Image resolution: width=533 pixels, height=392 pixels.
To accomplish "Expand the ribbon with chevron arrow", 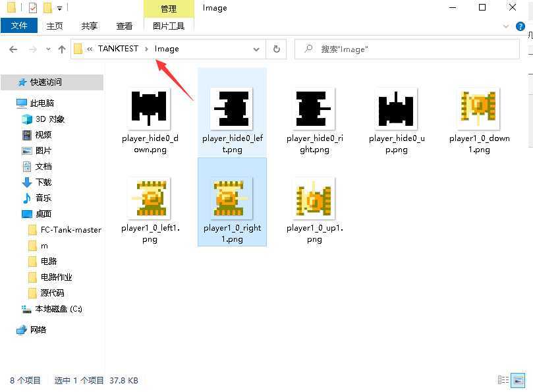I will [x=506, y=26].
